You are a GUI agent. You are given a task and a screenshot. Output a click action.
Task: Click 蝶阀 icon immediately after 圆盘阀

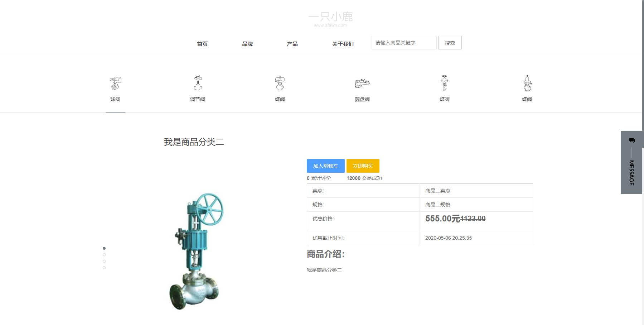pos(444,83)
